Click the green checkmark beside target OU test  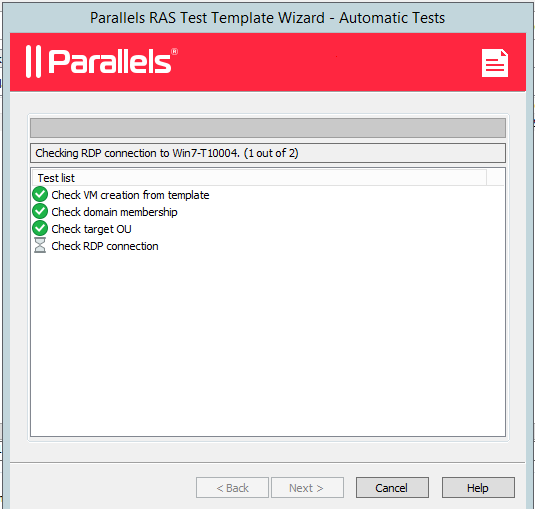(x=40, y=229)
